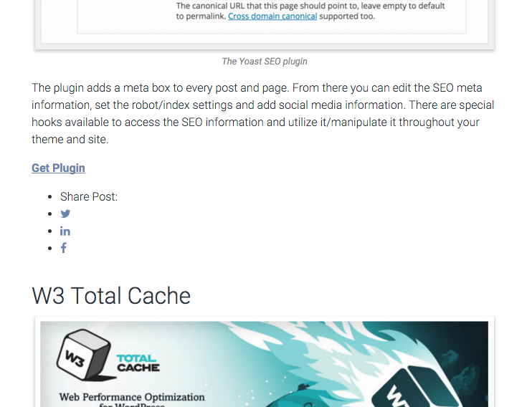
Task: Follow the Cross domain canonical link
Action: [x=272, y=16]
